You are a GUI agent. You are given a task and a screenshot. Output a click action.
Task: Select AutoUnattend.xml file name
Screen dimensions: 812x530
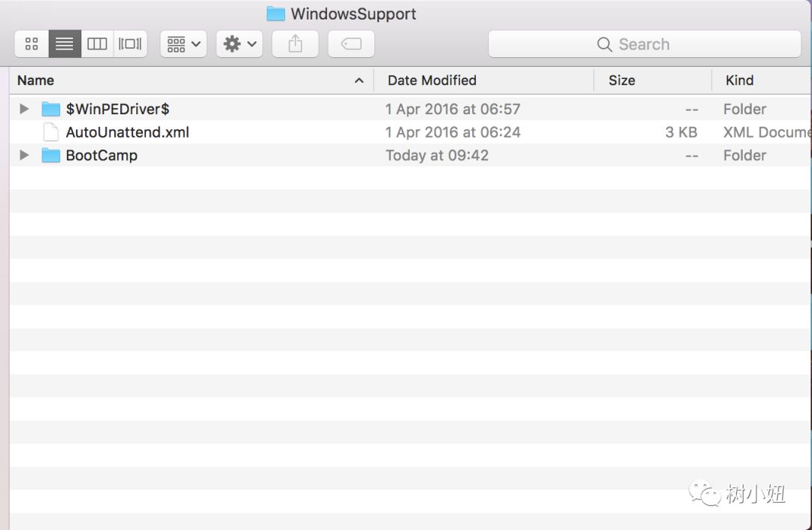pos(127,132)
